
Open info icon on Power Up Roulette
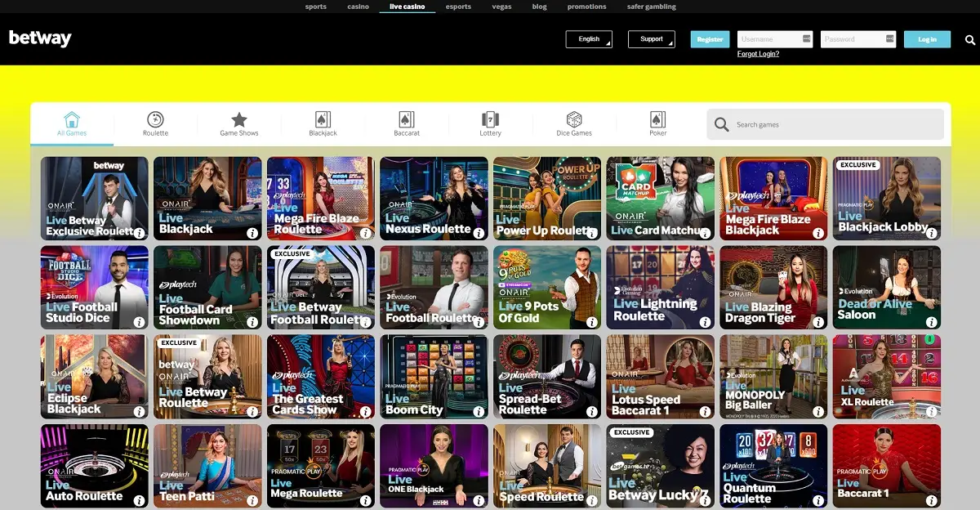tap(592, 233)
